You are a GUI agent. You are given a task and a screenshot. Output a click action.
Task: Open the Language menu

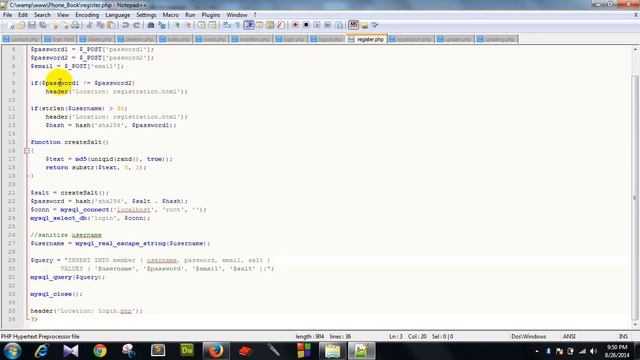[x=118, y=15]
